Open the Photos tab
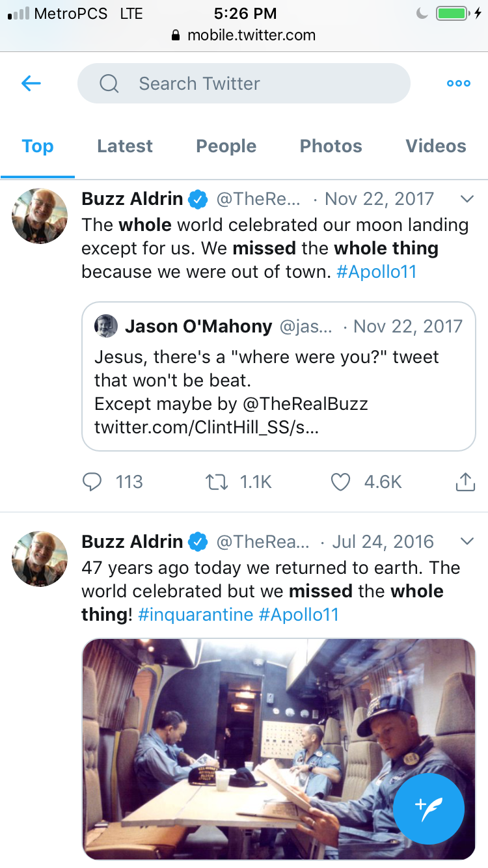The width and height of the screenshot is (488, 868). 331,146
